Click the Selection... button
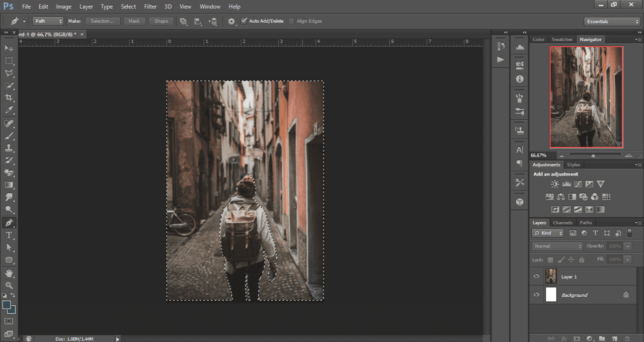Viewport: 644px width, 342px height. tap(103, 21)
